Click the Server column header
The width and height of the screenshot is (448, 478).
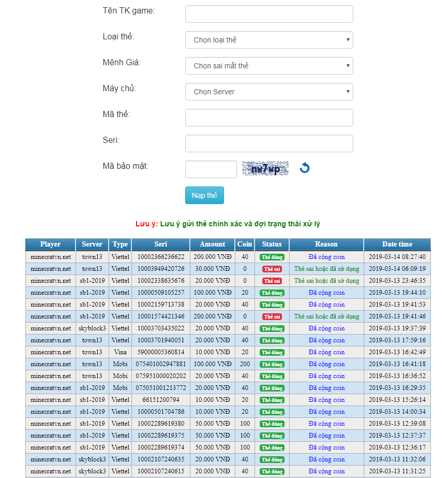92,244
